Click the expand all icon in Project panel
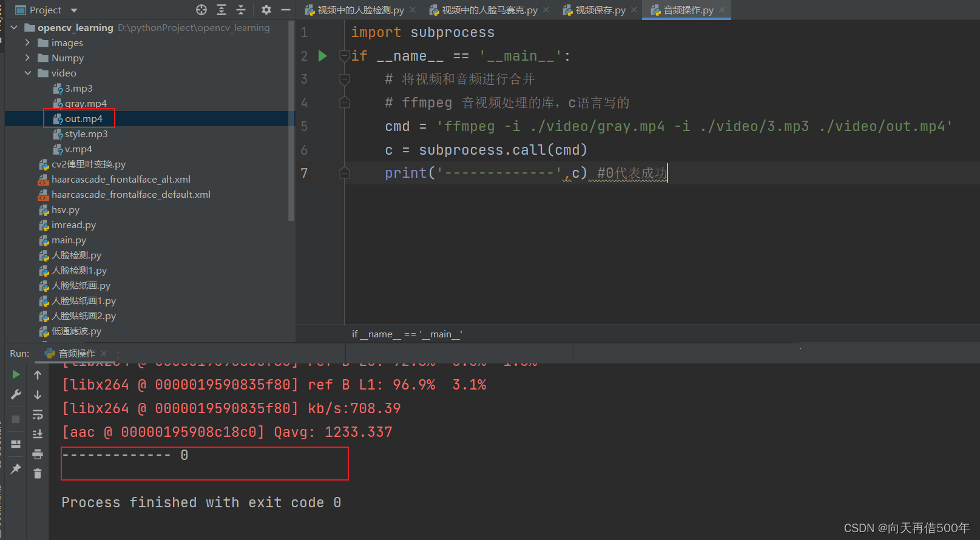This screenshot has width=980, height=540. tap(221, 10)
